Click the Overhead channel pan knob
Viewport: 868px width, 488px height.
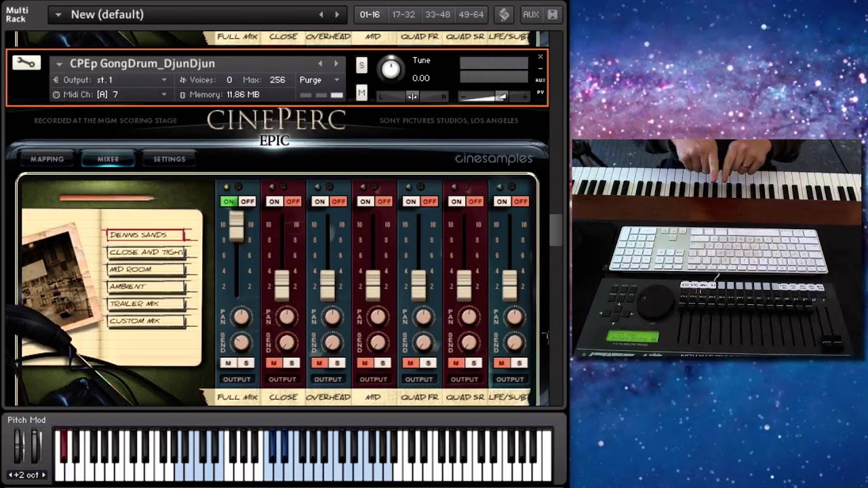click(x=332, y=317)
